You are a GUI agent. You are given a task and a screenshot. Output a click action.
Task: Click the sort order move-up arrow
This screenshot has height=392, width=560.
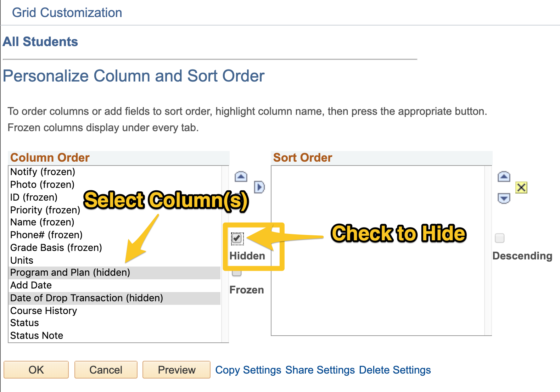tap(504, 177)
